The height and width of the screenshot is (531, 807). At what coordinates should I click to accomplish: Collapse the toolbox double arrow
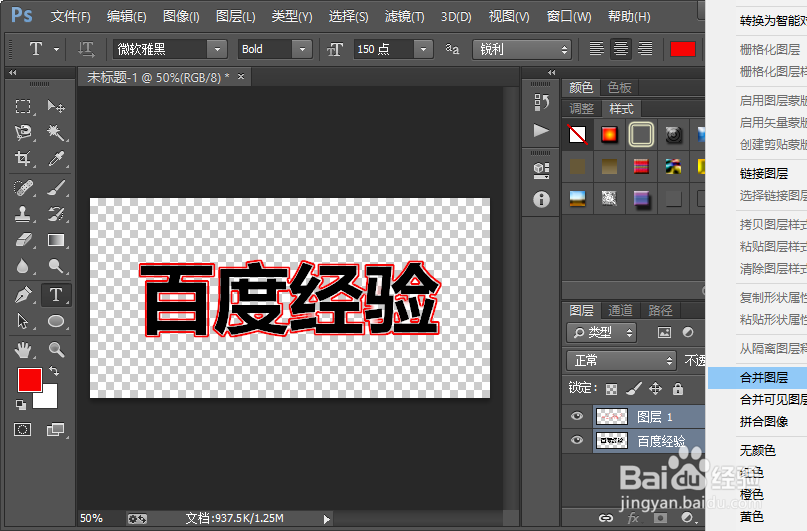click(x=13, y=73)
